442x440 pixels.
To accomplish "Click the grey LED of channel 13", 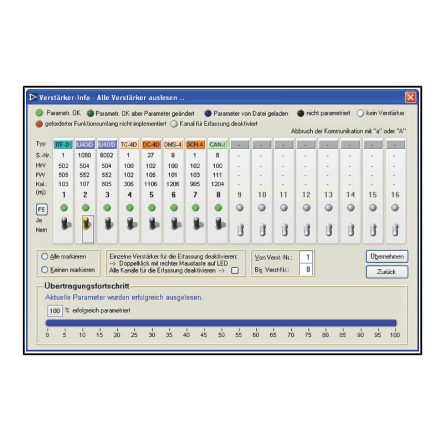I will pyautogui.click(x=329, y=208).
